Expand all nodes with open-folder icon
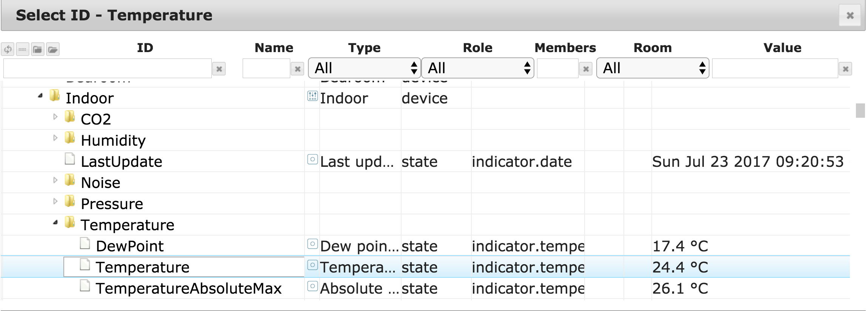The image size is (868, 311). point(53,49)
